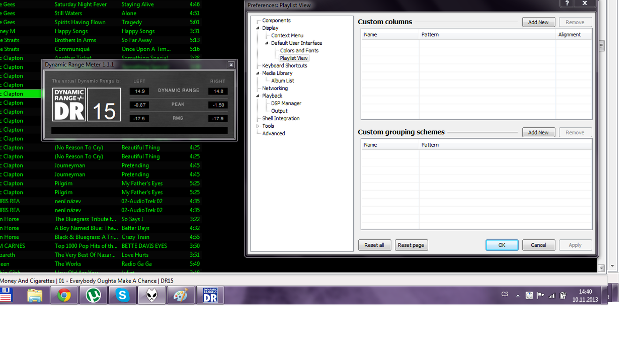
Task: Click the DR logo in Dynamic Range Meter
Action: pyautogui.click(x=69, y=105)
